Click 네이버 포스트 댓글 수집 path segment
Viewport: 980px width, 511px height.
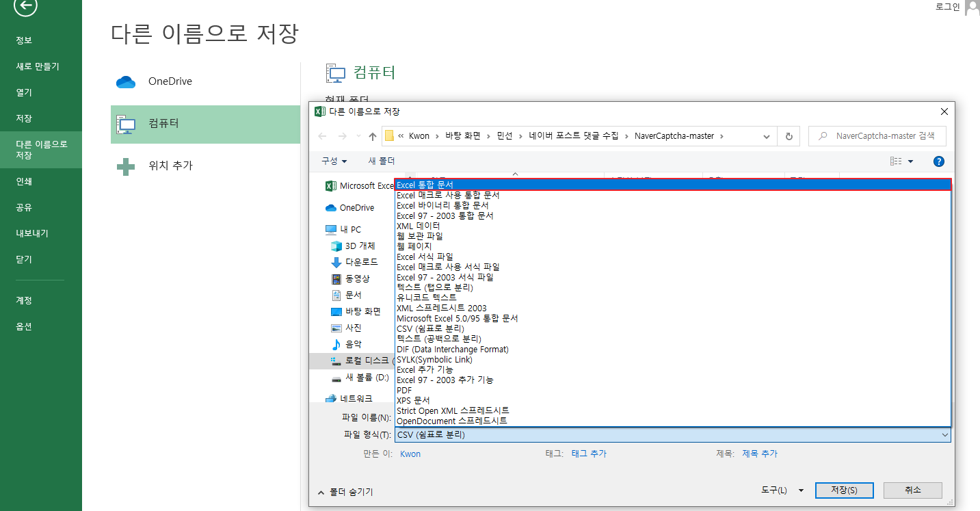click(573, 136)
